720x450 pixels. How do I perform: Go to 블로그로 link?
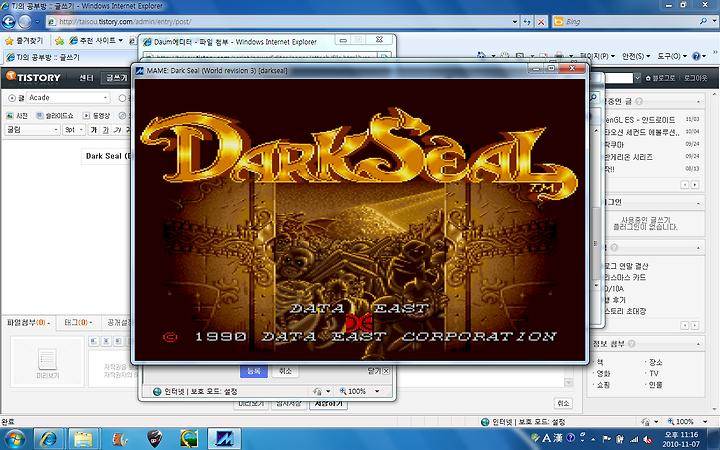coord(660,78)
